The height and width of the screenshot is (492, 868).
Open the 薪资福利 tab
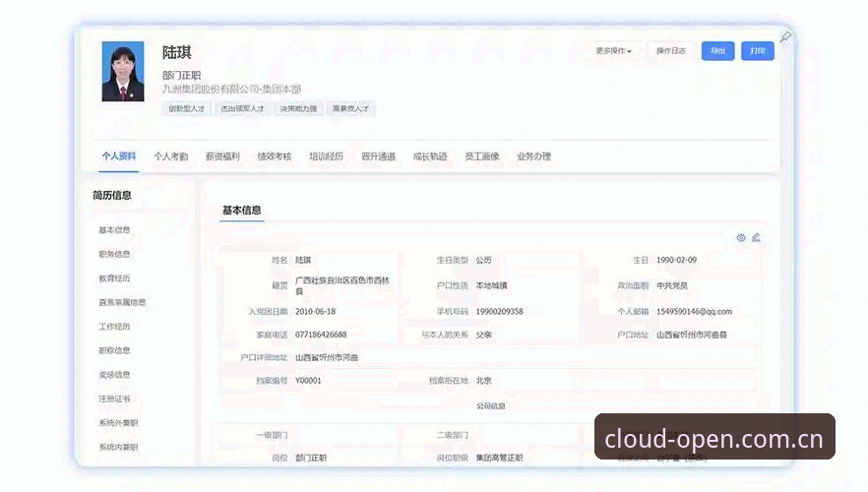click(x=222, y=156)
